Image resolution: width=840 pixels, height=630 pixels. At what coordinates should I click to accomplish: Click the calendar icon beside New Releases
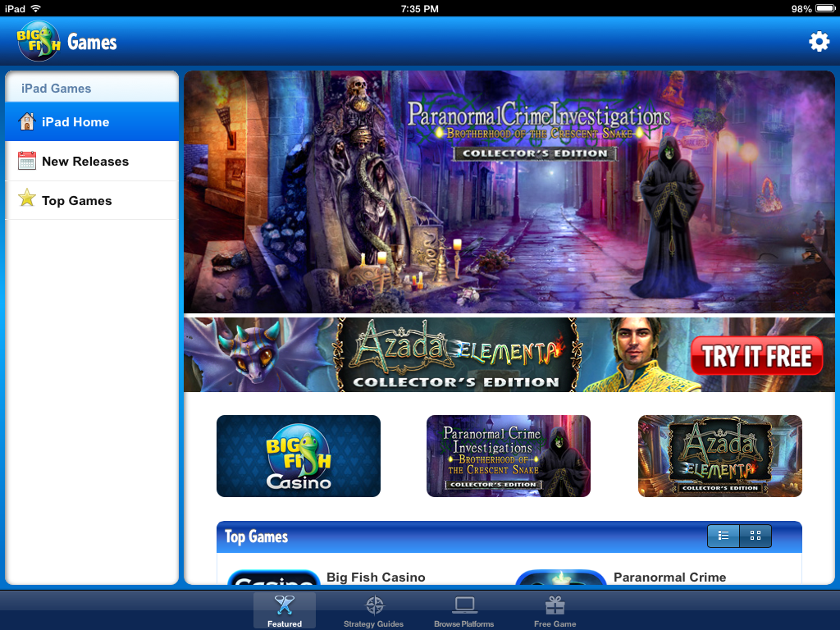[27, 161]
